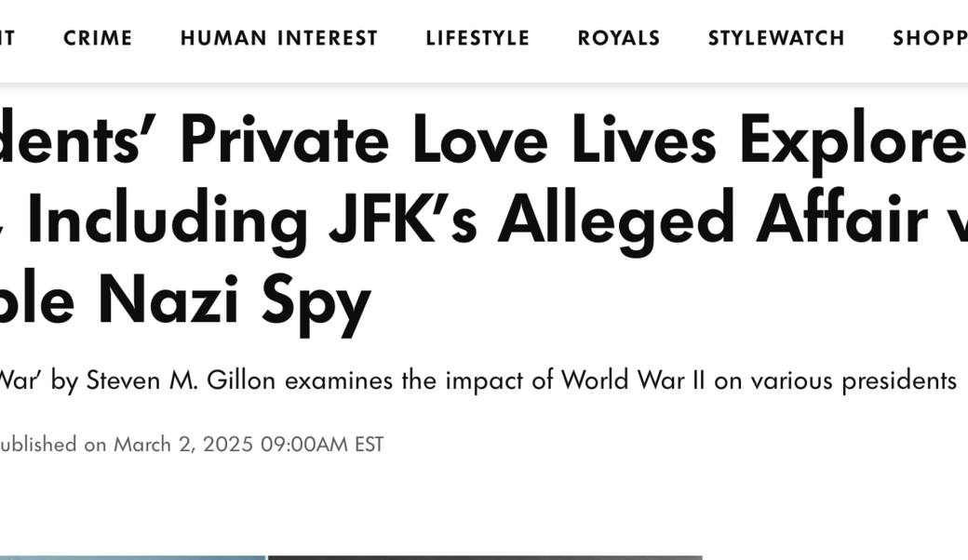Click the partially visible SHOPPING nav item

pyautogui.click(x=929, y=38)
